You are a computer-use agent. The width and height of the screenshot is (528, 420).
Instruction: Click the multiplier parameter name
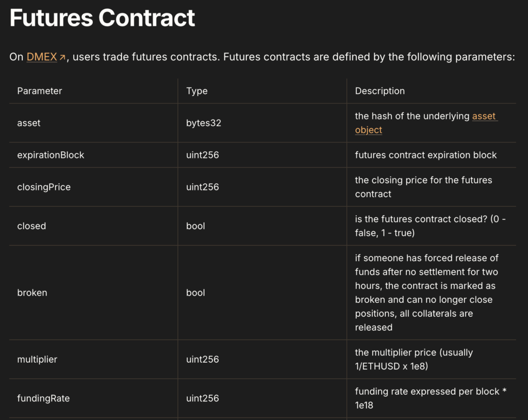[37, 359]
